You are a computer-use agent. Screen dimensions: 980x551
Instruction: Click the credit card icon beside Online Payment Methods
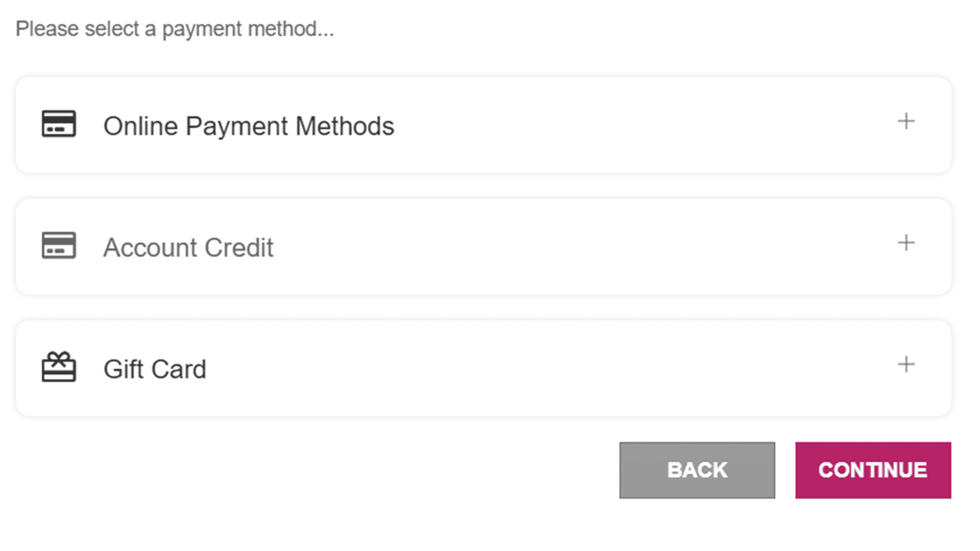(x=59, y=124)
